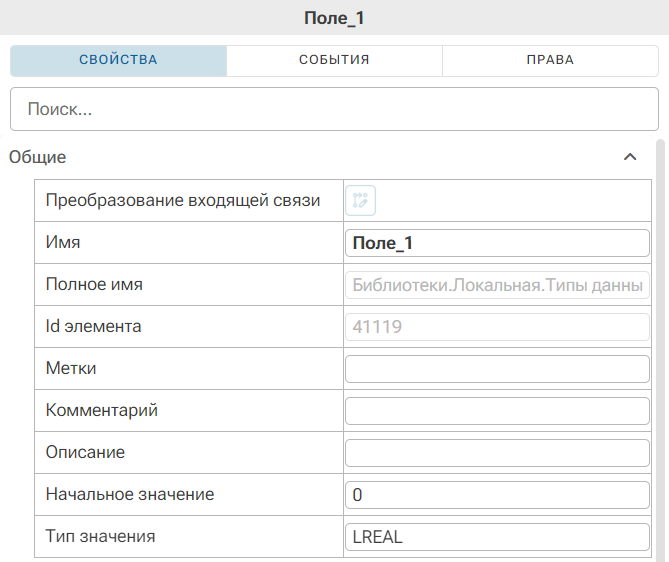This screenshot has height=562, width=669.
Task: Open the incoming link transformation editor icon
Action: [360, 200]
